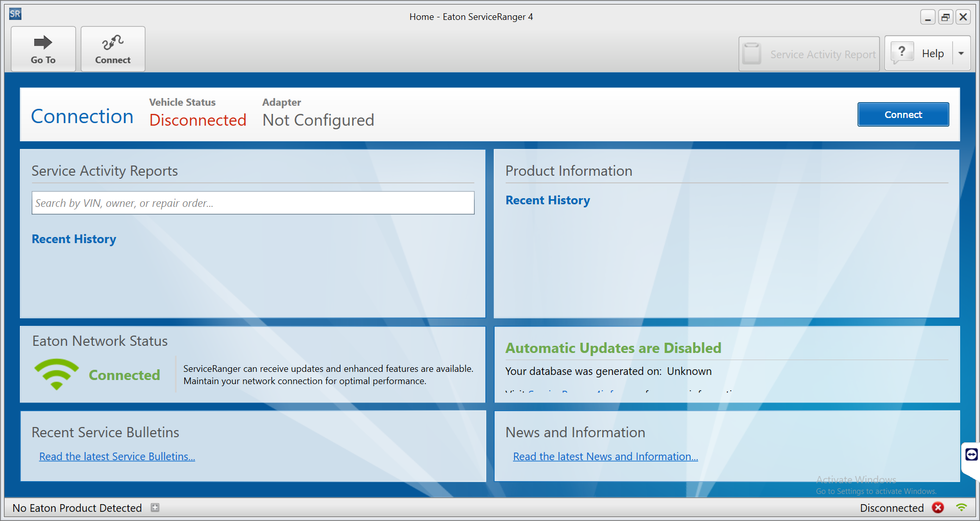Screen dimensions: 980x521
Task: Open Read the latest News and Information link
Action: [605, 457]
